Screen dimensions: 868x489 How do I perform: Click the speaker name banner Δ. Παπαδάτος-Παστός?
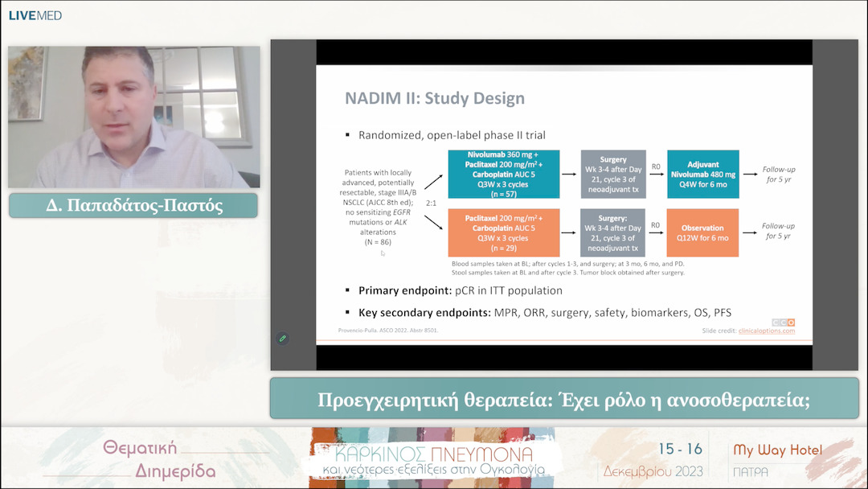pyautogui.click(x=133, y=206)
